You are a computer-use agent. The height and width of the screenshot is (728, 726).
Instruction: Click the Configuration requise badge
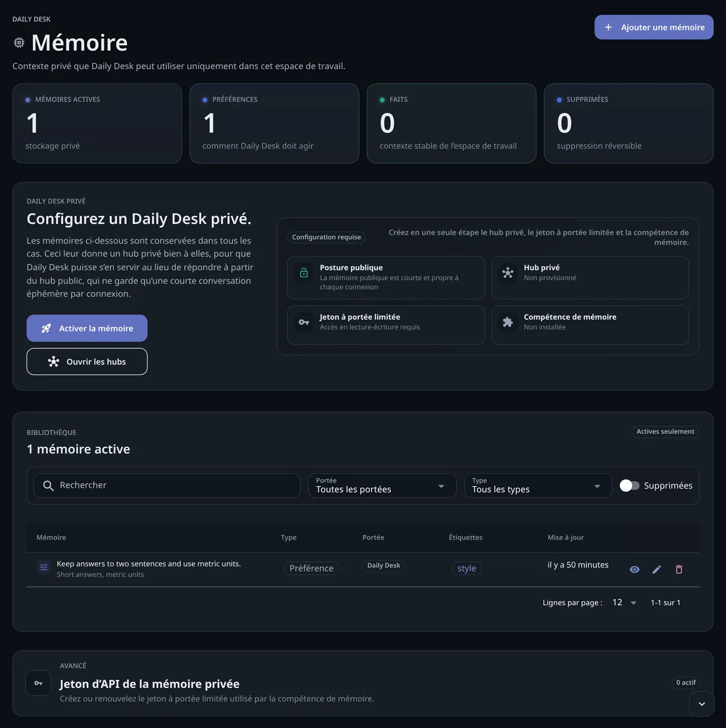click(x=326, y=238)
